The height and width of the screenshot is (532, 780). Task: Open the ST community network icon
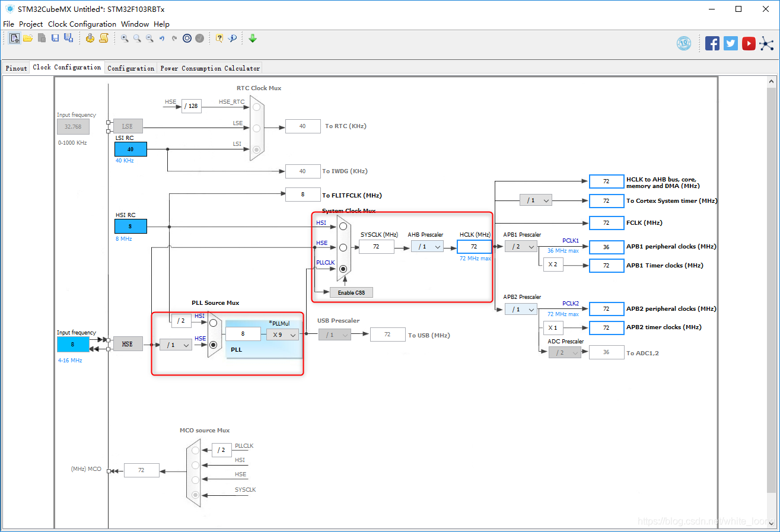(767, 43)
